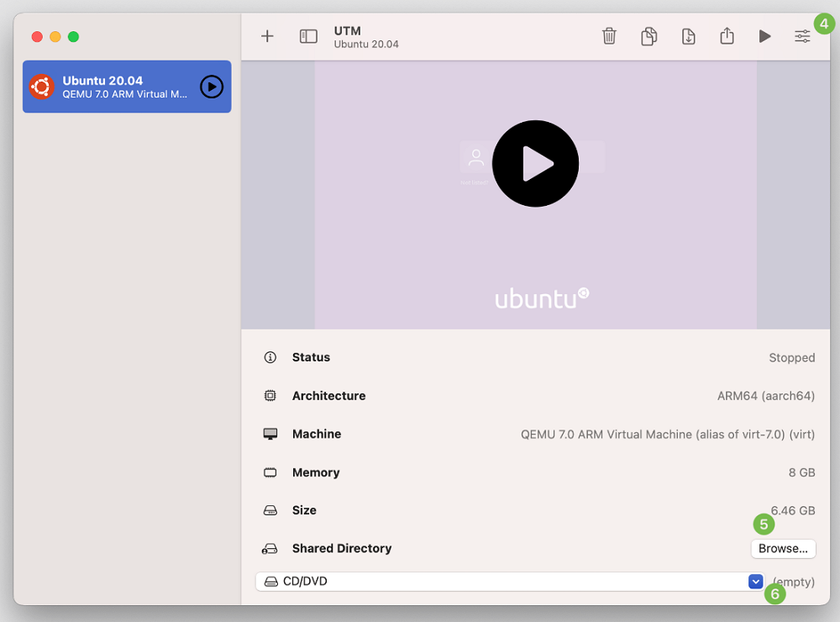Click the 'Memory' label
The height and width of the screenshot is (622, 840).
316,472
